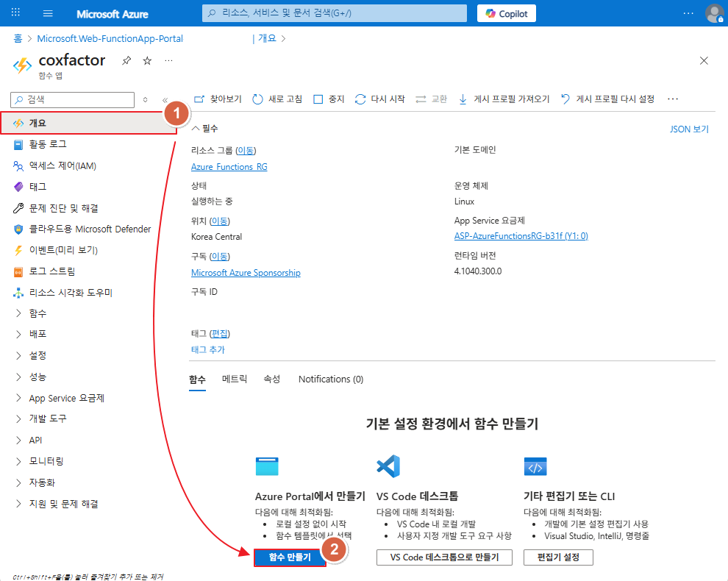Image resolution: width=728 pixels, height=581 pixels.
Task: Open the top-right ellipsis menu in header
Action: pos(688,13)
